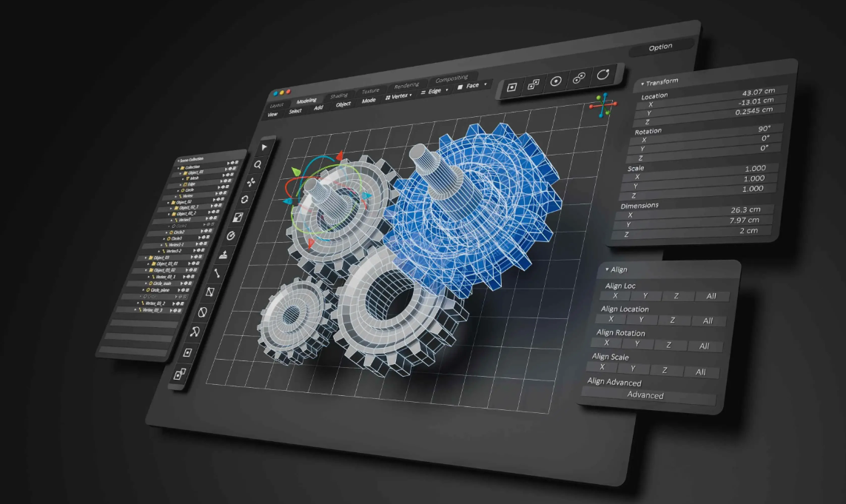Open the Face selection dropdown
The image size is (846, 504).
(472, 85)
